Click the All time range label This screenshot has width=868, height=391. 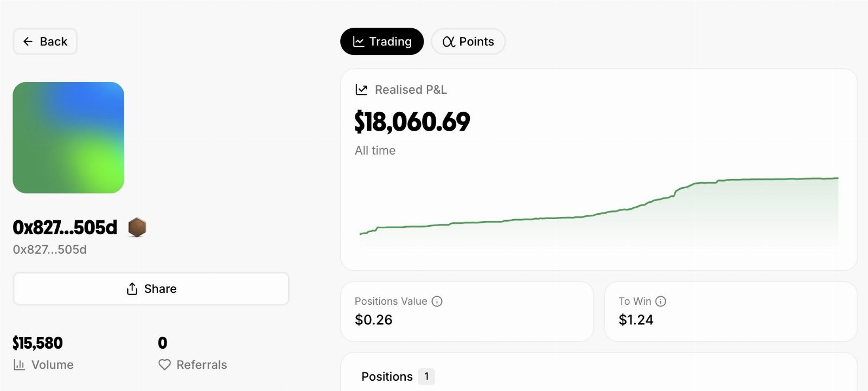pos(375,151)
